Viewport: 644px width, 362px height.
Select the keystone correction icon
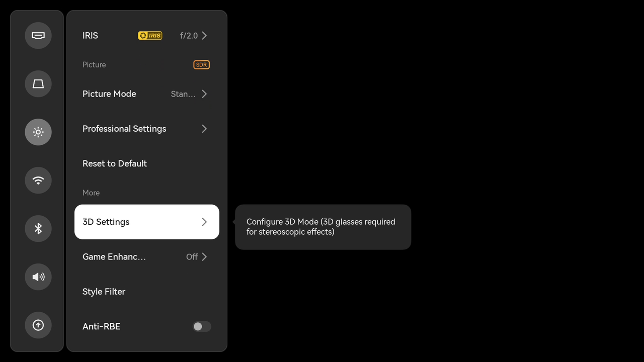pyautogui.click(x=38, y=83)
